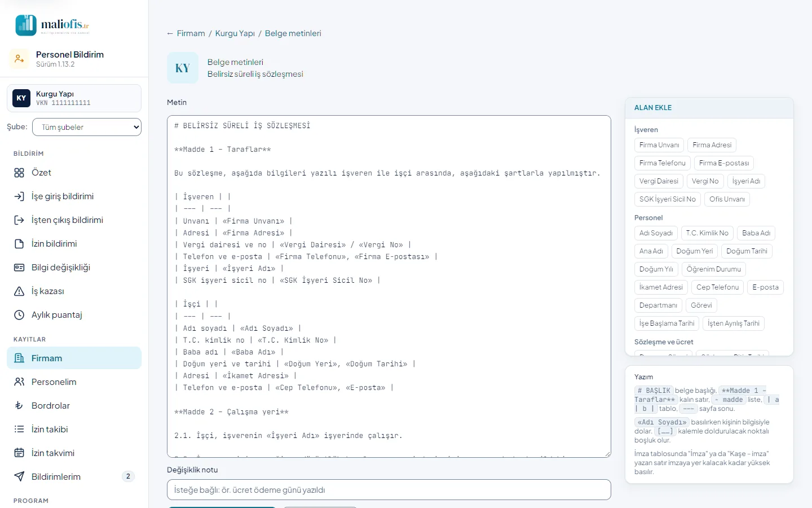Insert the Öğrenim Durumu field
This screenshot has width=812, height=508.
coord(714,269)
